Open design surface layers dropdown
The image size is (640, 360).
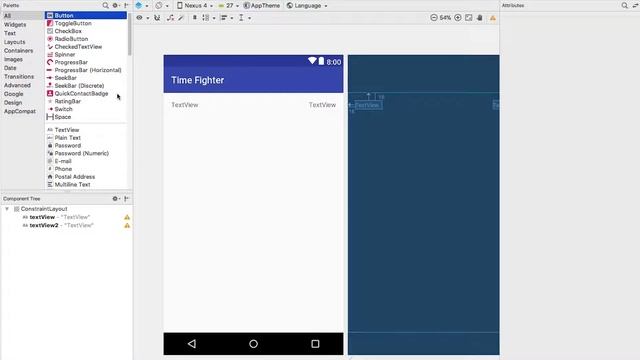tap(141, 5)
